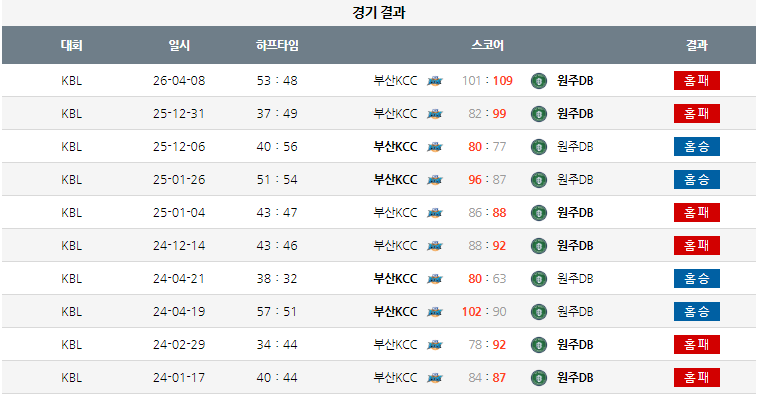Click the 결과 column header
The height and width of the screenshot is (394, 761).
tap(696, 46)
